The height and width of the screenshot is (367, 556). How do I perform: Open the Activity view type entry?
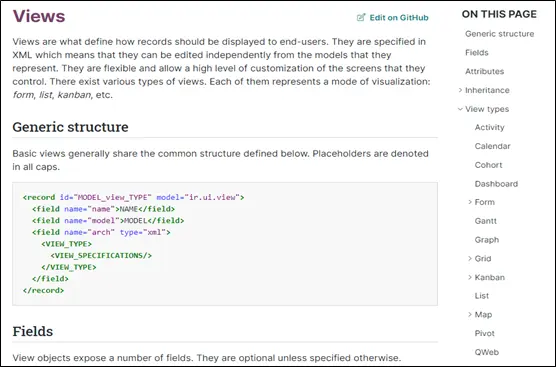click(489, 127)
